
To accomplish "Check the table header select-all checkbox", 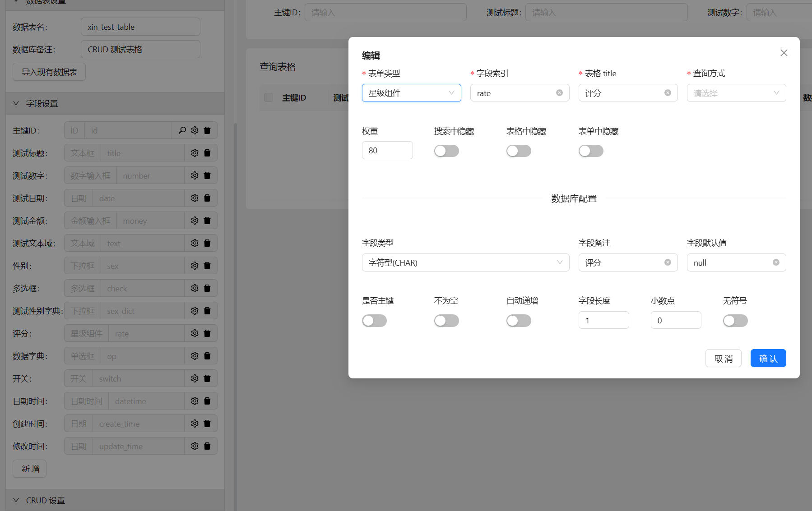I will click(269, 97).
